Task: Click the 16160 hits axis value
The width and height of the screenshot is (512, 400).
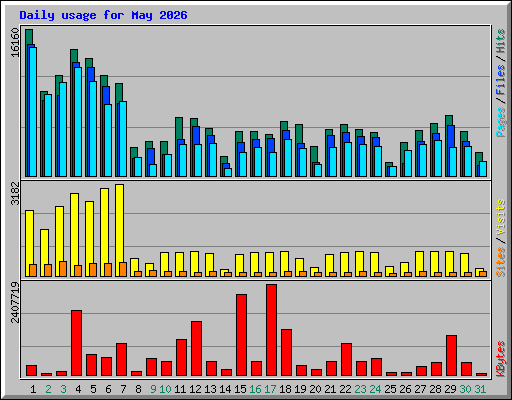Action: (15, 42)
